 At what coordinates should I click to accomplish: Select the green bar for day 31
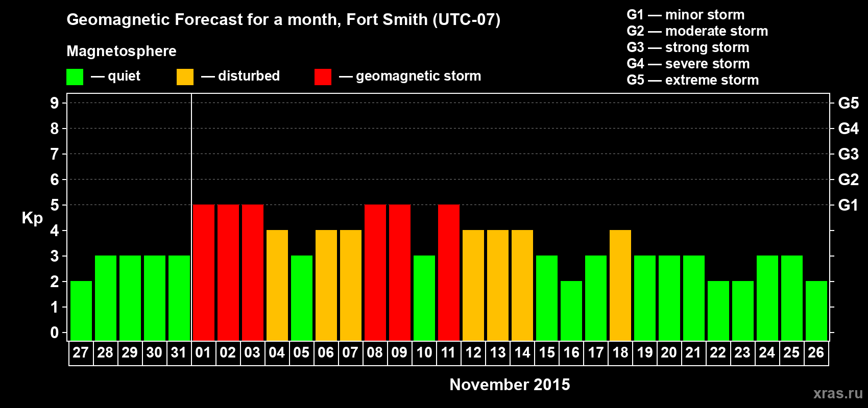click(x=179, y=298)
